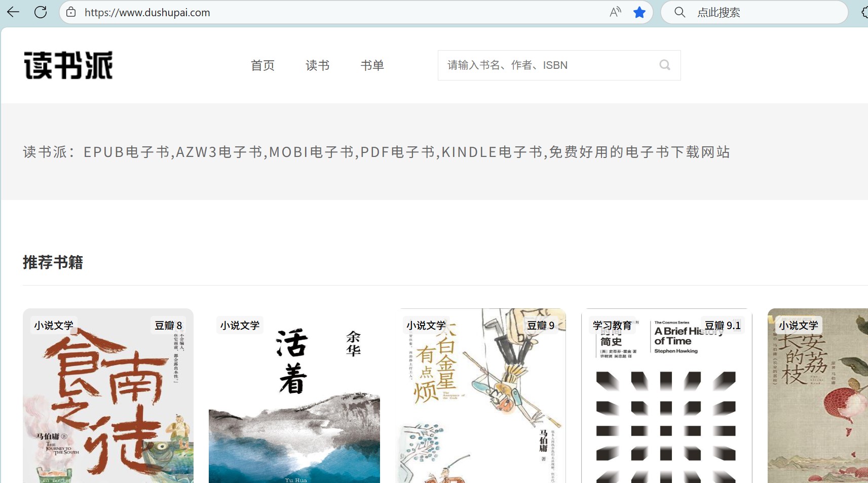The height and width of the screenshot is (483, 868).
Task: Click the 豆瓣 9 rating badge
Action: [541, 325]
